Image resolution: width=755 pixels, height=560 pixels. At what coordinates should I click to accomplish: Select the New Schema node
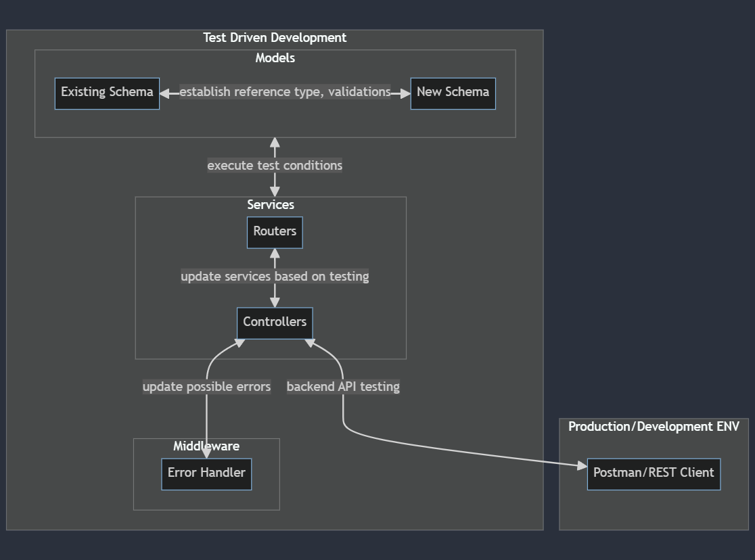point(453,93)
